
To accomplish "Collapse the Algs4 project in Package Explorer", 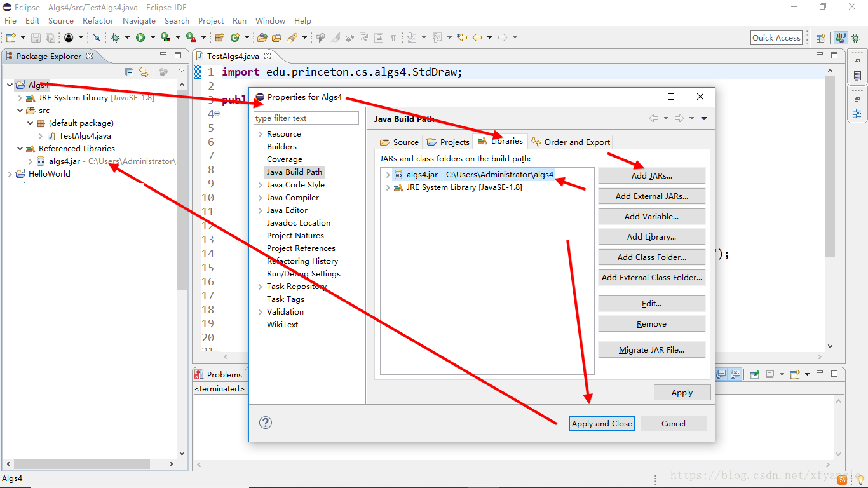I will (10, 85).
